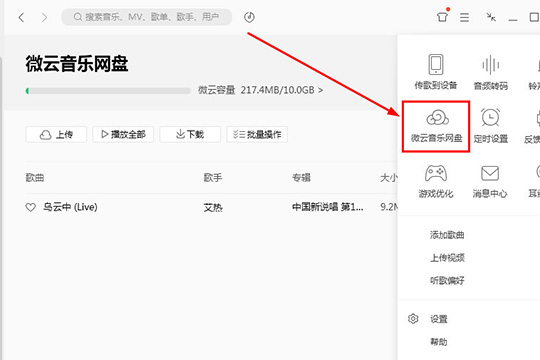Click the settings gear icon
Screen dimensions: 540x360
413,319
